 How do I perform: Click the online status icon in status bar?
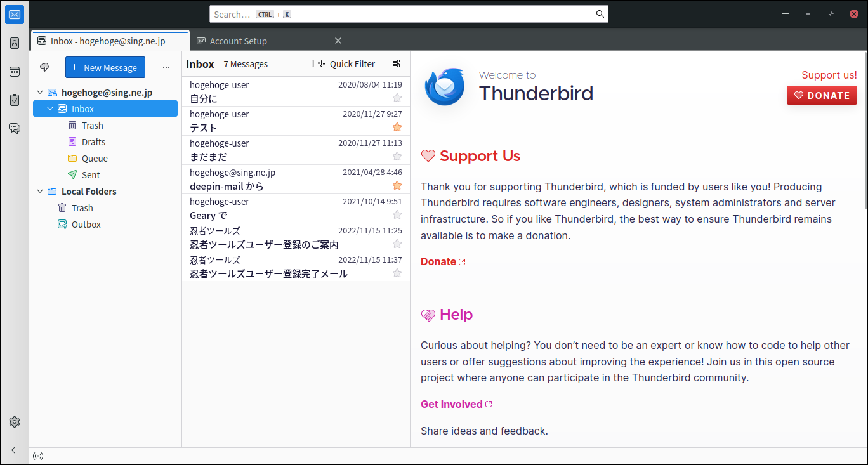coord(38,456)
